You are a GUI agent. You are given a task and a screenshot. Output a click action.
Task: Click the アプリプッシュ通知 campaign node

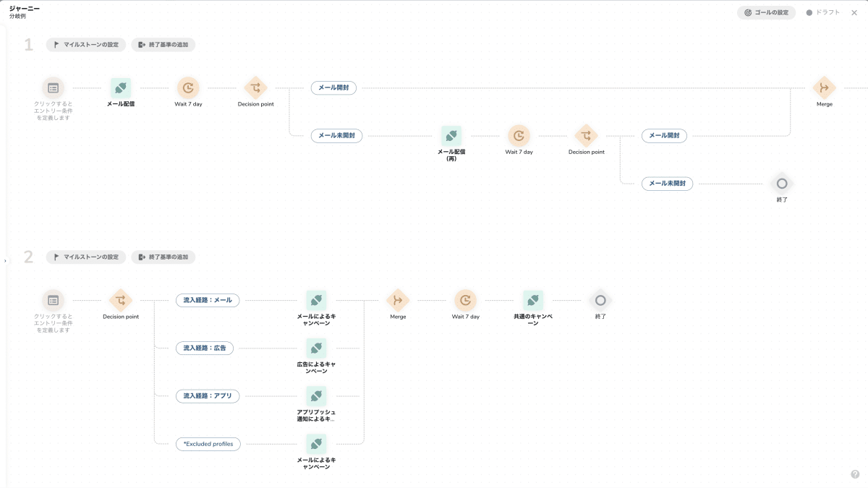316,395
